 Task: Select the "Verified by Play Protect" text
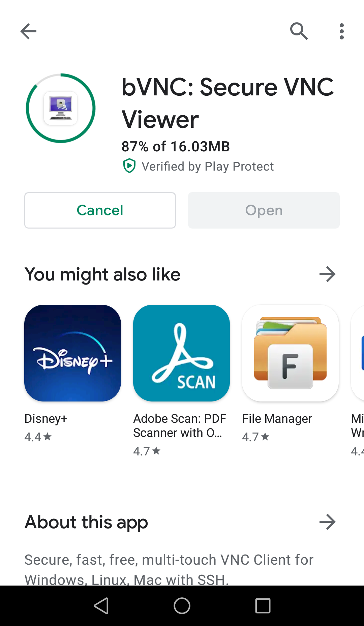[x=207, y=167]
